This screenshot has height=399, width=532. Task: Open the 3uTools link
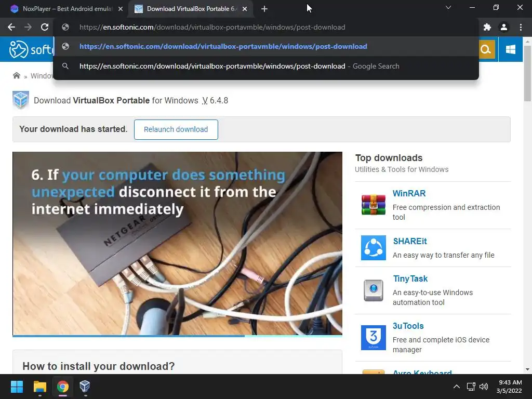(x=408, y=326)
